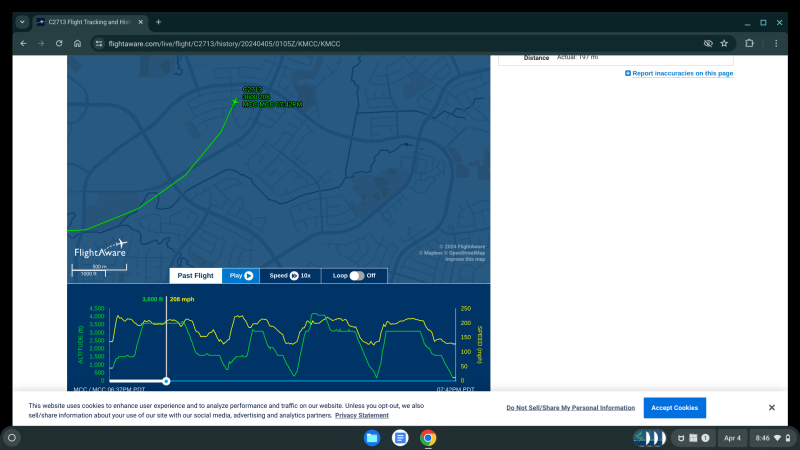Viewport: 800px width, 450px height.
Task: Click the browser forward arrow
Action: [x=41, y=44]
